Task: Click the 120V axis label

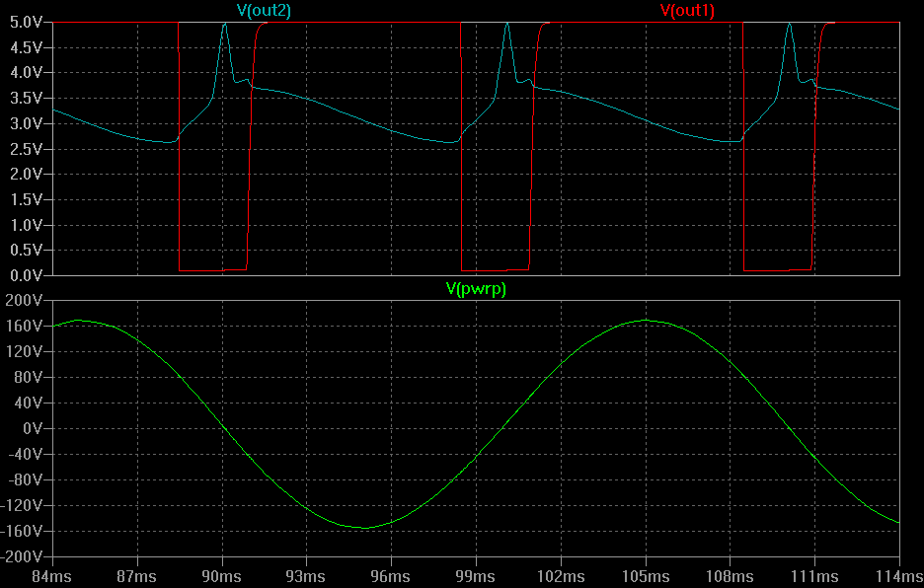Action: [x=24, y=352]
